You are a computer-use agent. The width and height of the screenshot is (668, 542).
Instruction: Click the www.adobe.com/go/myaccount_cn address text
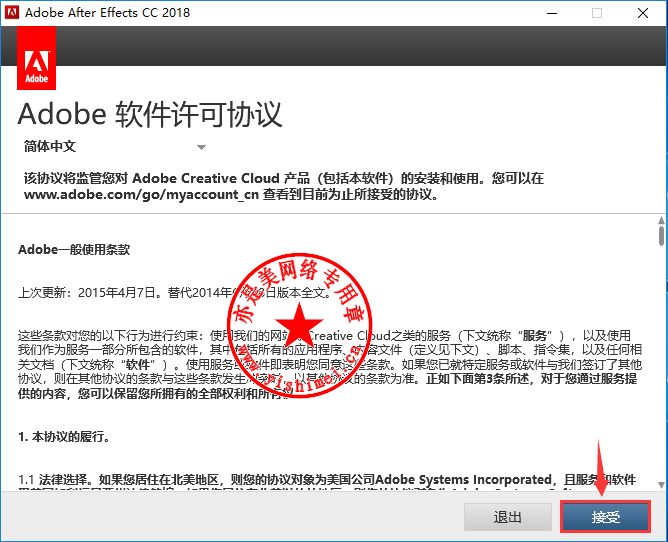141,194
